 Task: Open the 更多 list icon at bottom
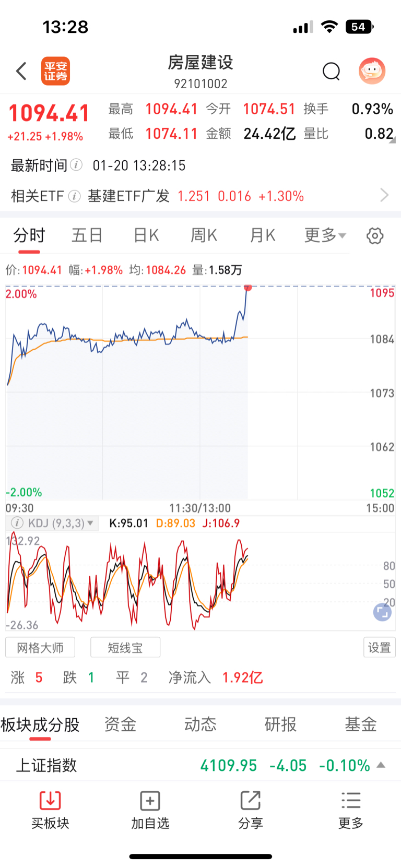point(351,800)
